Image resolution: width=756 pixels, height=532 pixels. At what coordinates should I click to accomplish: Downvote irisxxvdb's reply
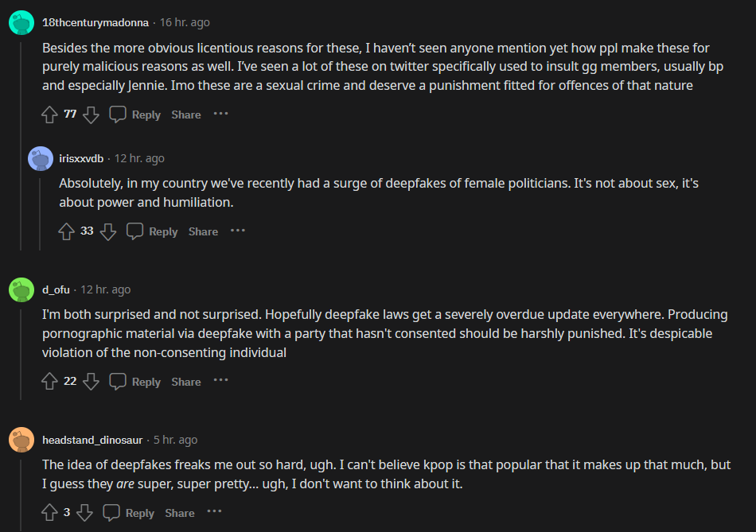108,231
